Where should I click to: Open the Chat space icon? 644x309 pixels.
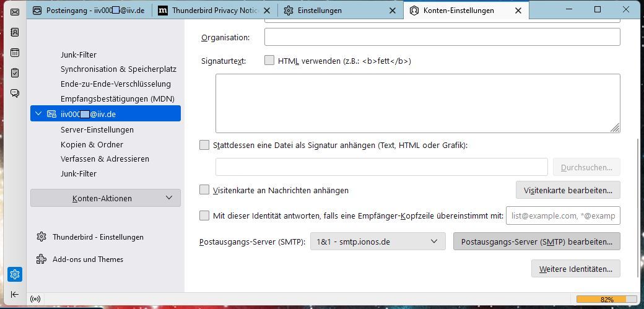15,94
